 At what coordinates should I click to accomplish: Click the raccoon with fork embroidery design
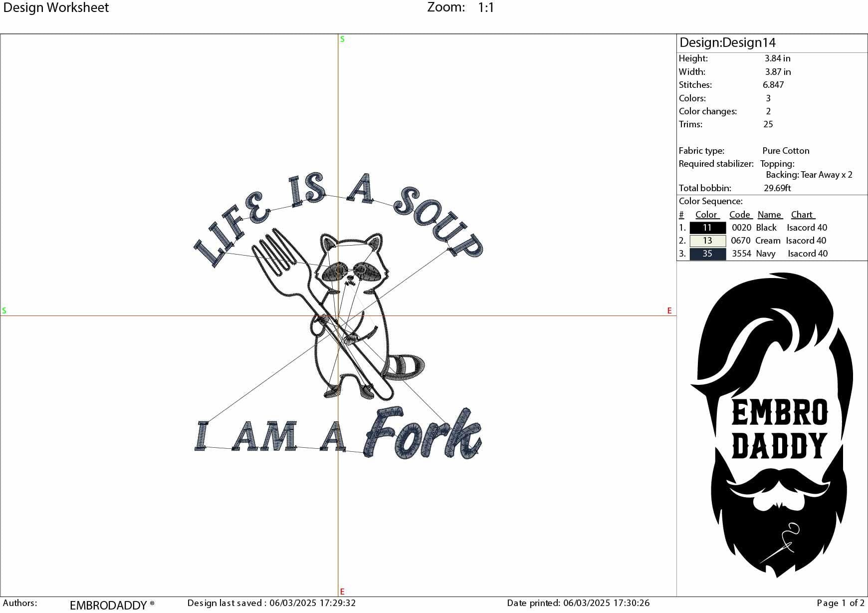[x=339, y=315]
